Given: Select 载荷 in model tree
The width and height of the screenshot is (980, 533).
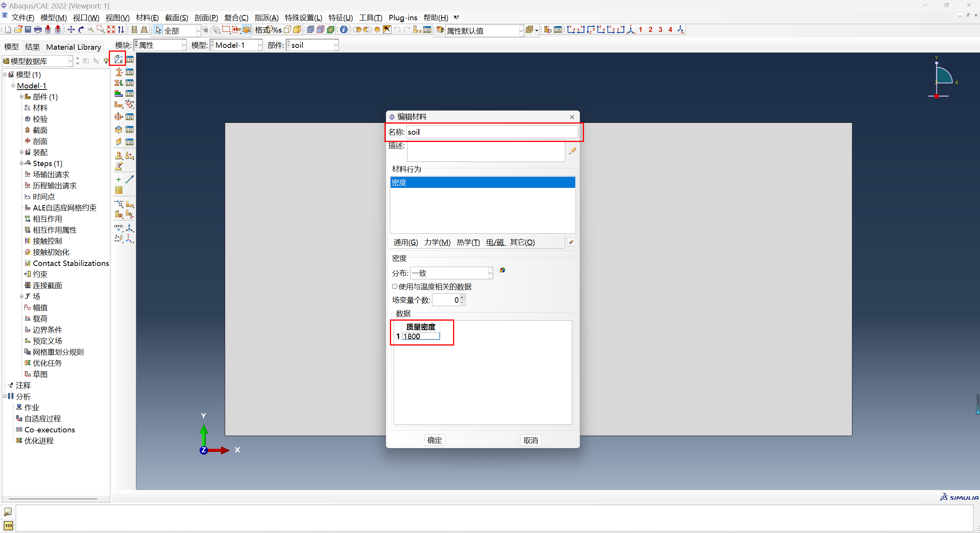Looking at the screenshot, I should 40,318.
